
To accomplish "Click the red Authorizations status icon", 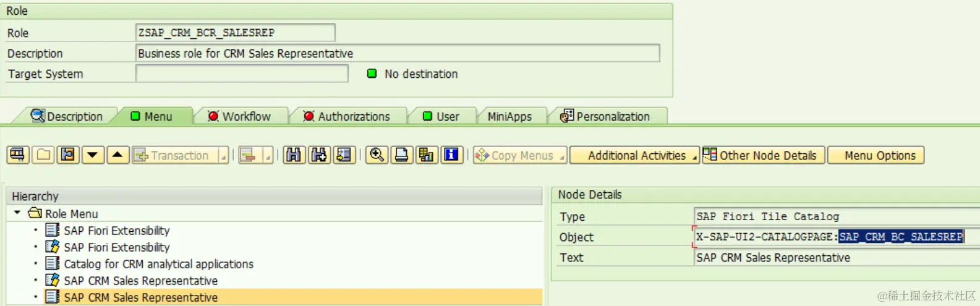I will 309,116.
